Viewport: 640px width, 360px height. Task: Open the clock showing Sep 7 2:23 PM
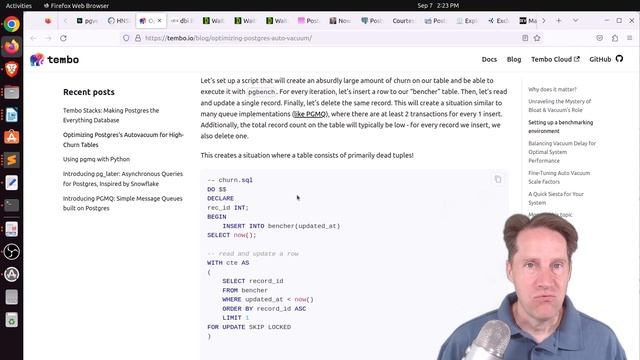pyautogui.click(x=438, y=5)
